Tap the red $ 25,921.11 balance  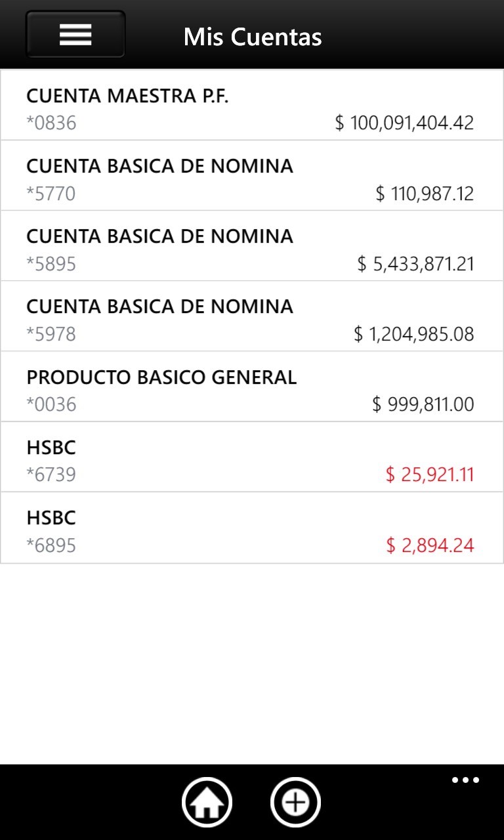[x=429, y=474]
